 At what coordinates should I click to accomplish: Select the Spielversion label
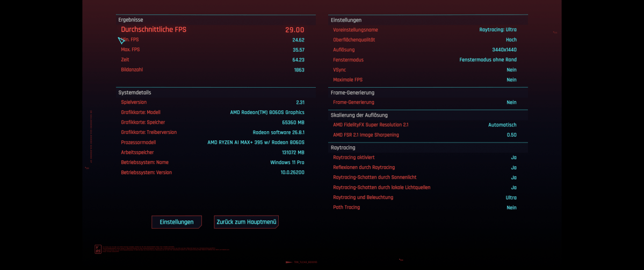coord(134,102)
